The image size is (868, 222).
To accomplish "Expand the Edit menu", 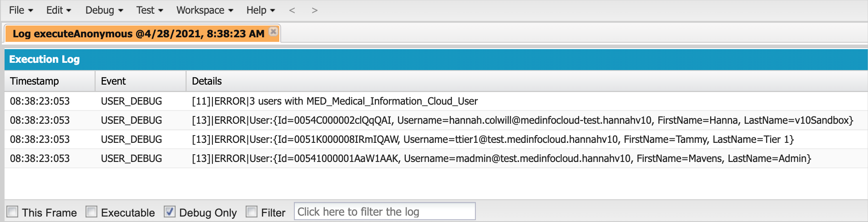I will pyautogui.click(x=59, y=10).
